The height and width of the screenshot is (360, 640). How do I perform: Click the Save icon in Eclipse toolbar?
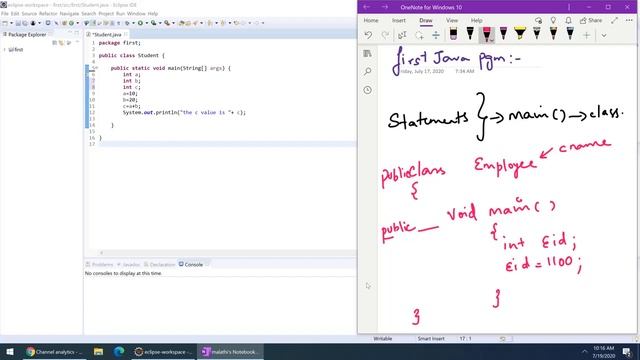pos(18,23)
